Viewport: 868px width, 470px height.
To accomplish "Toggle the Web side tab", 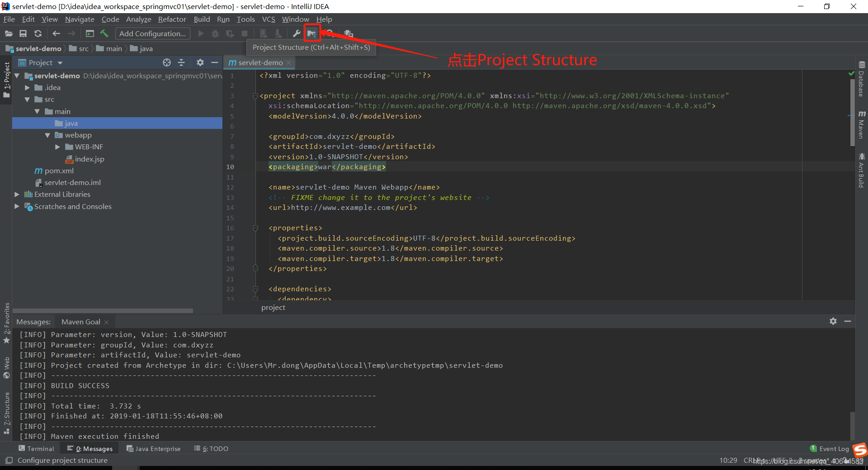I will pyautogui.click(x=6, y=367).
